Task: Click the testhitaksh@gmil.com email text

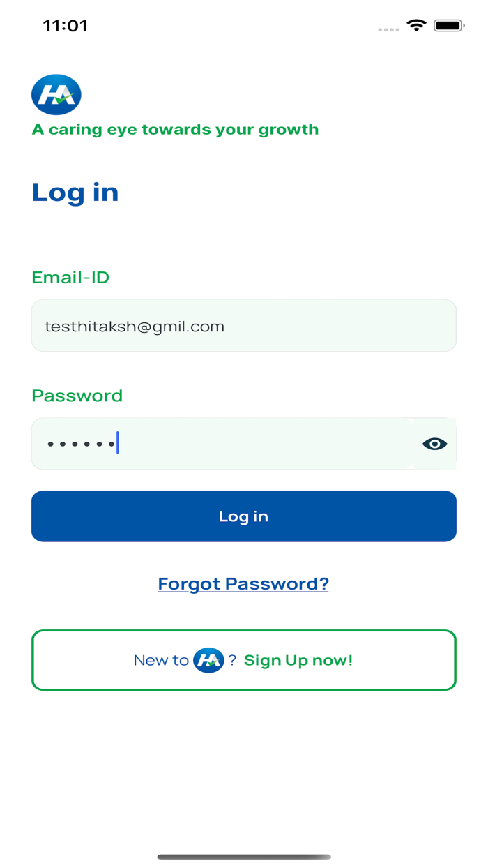Action: (135, 327)
